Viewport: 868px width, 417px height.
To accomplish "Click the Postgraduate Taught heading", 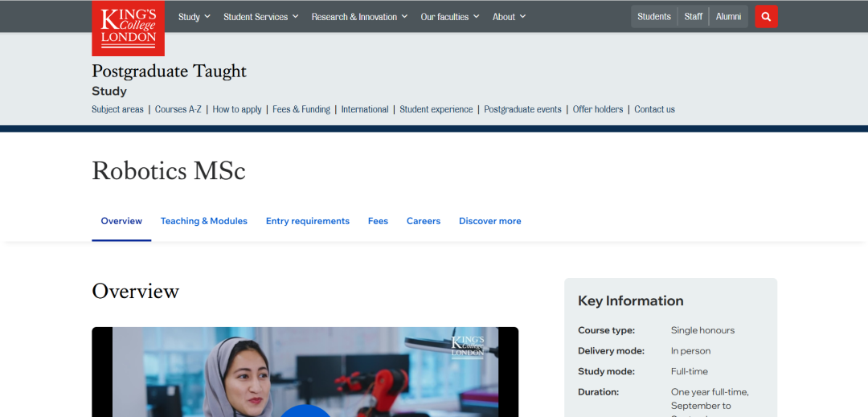I will coord(170,72).
